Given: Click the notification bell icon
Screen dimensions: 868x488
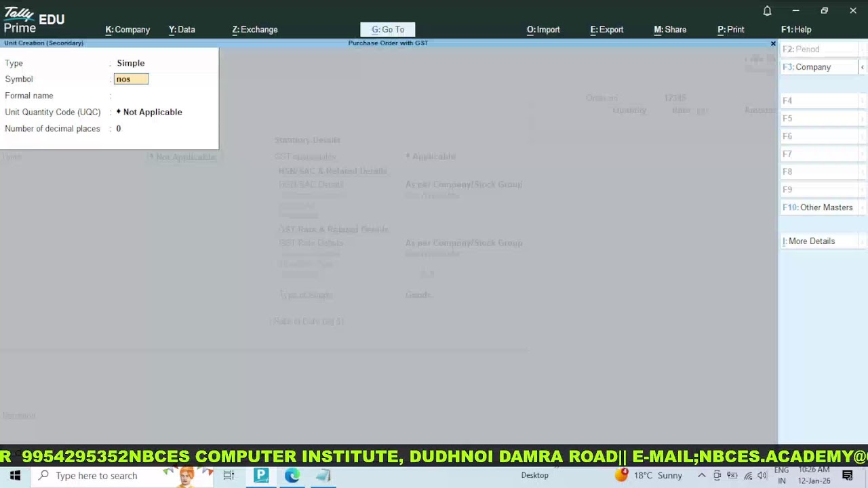Looking at the screenshot, I should point(767,11).
